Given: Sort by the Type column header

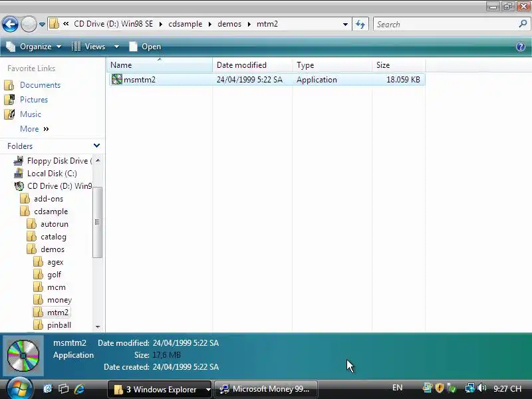Looking at the screenshot, I should [x=332, y=65].
